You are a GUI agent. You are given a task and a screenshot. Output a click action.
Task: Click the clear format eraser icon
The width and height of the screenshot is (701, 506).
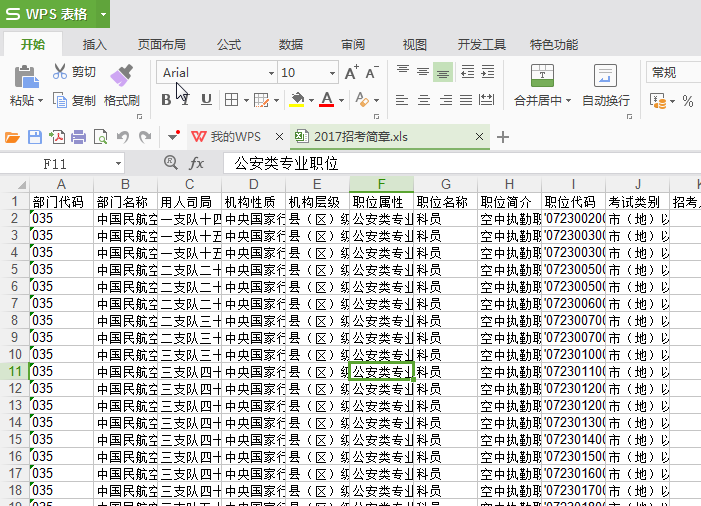[x=362, y=100]
